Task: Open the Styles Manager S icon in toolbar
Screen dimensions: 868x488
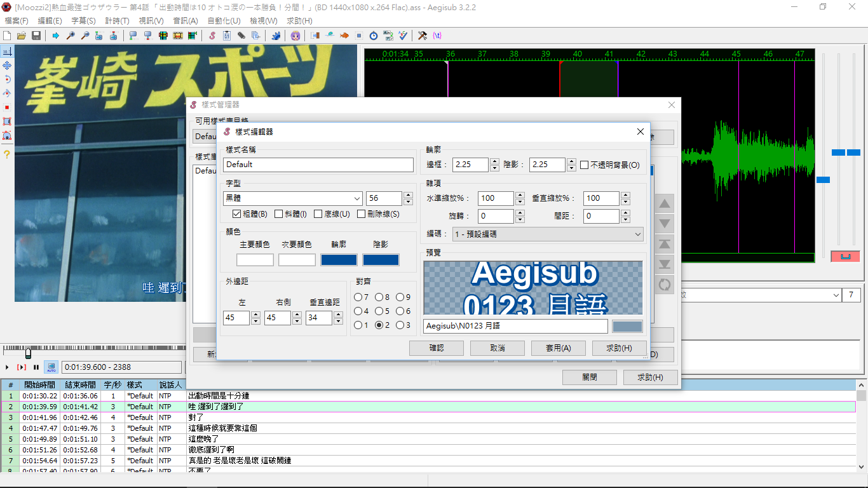Action: tap(212, 36)
